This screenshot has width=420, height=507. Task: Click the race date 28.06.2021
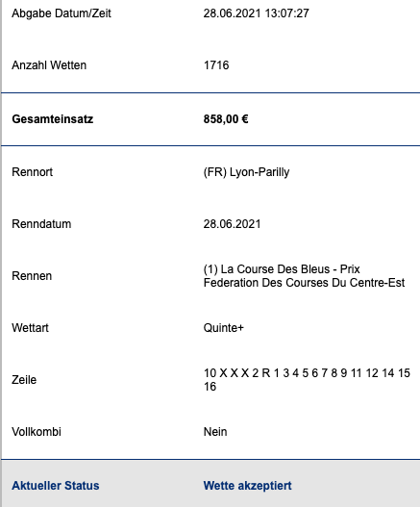coord(232,224)
